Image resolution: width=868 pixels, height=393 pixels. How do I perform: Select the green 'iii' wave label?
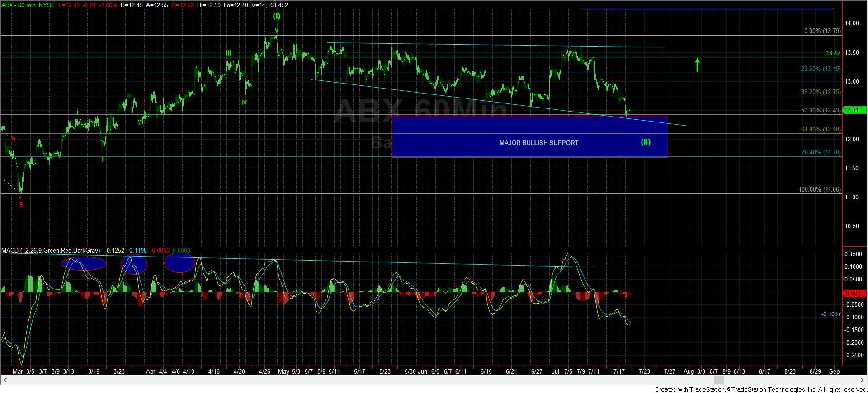229,53
